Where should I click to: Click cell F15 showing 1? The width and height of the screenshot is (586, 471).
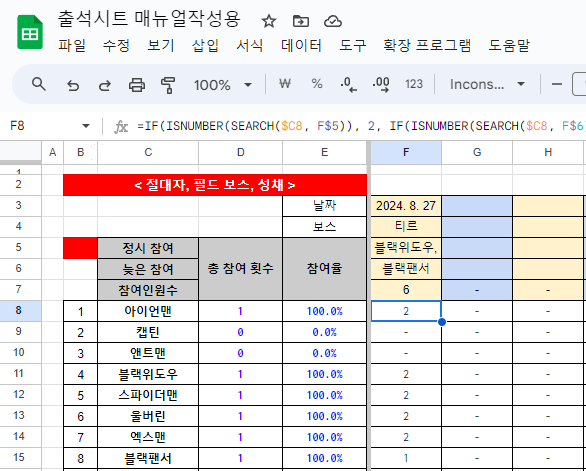(x=406, y=458)
